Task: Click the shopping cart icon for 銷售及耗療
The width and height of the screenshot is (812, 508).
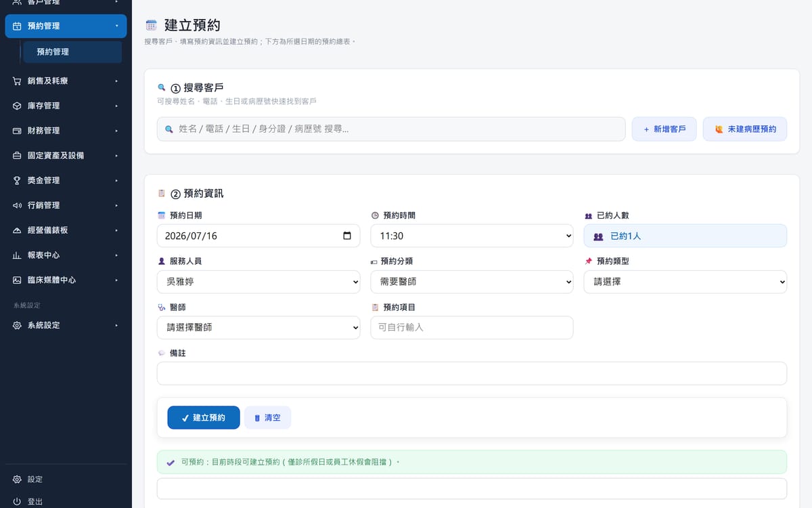Action: (17, 81)
